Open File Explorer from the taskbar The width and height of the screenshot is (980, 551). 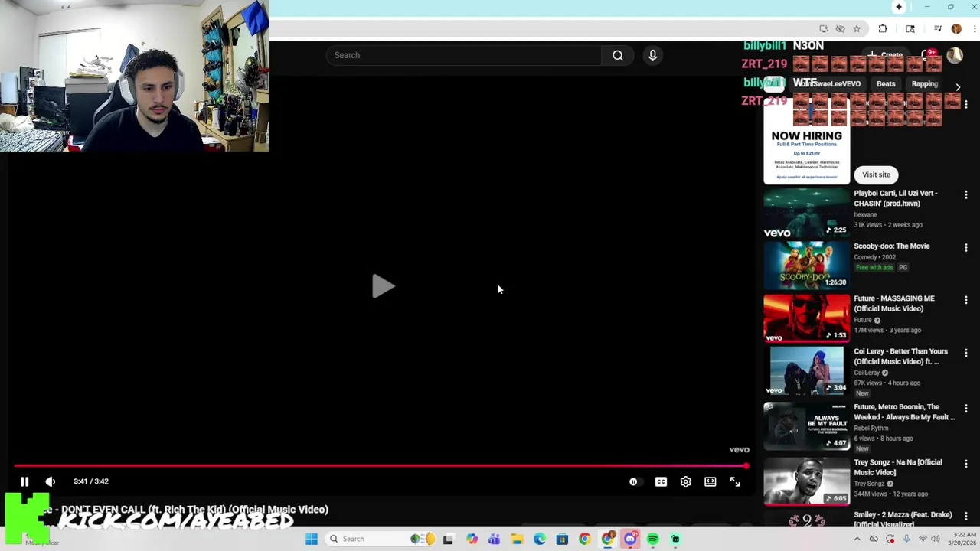point(517,539)
